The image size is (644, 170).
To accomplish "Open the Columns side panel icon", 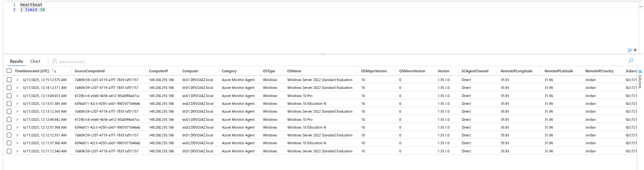I will [640, 71].
